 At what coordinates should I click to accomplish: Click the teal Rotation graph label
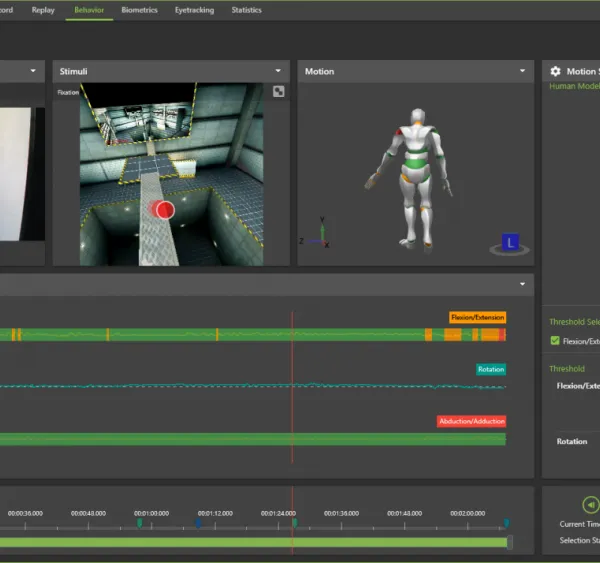coord(491,369)
